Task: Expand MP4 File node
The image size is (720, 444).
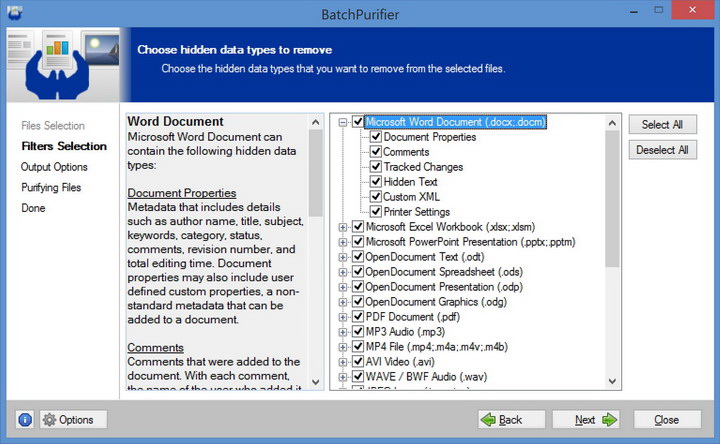Action: tap(343, 347)
